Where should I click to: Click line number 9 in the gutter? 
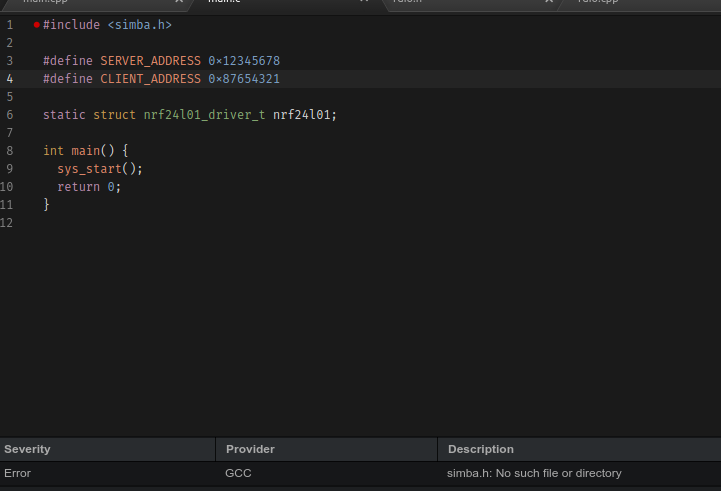tap(10, 169)
